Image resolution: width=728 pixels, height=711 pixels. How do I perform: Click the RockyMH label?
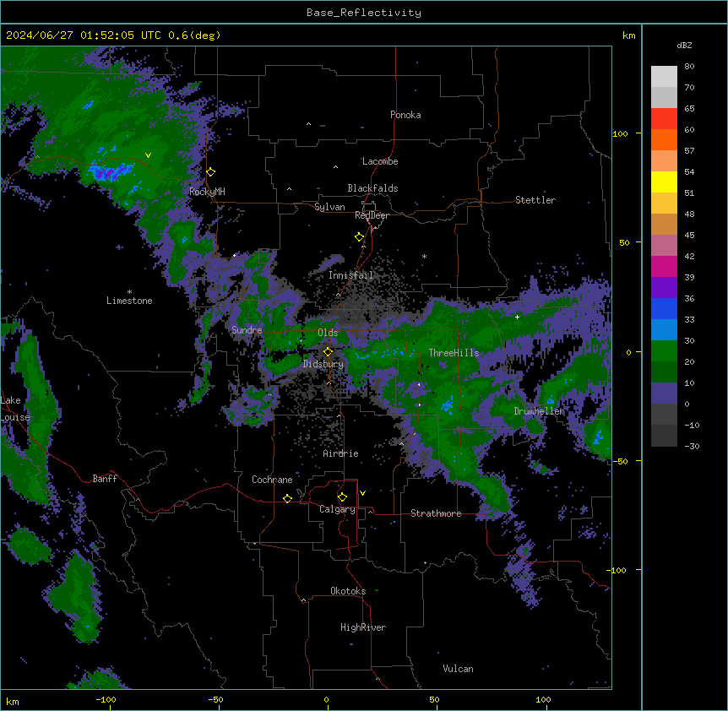tap(207, 192)
